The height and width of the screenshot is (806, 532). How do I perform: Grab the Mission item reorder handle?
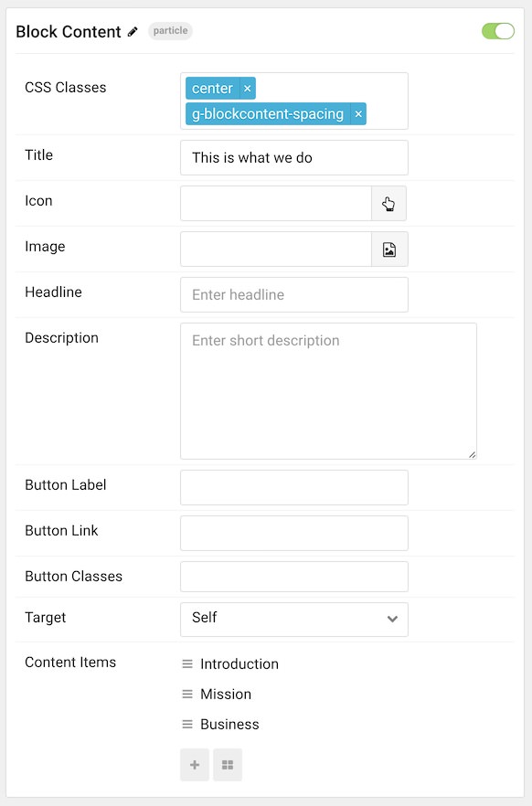coord(187,695)
